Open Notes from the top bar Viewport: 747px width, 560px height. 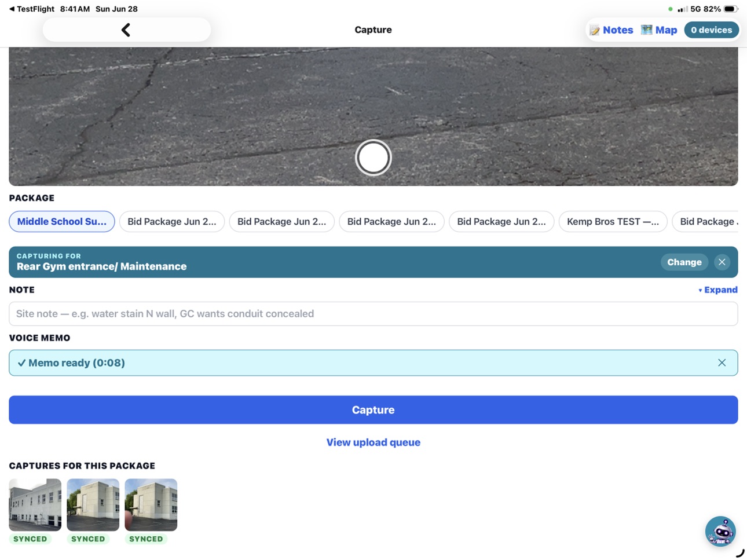(611, 30)
